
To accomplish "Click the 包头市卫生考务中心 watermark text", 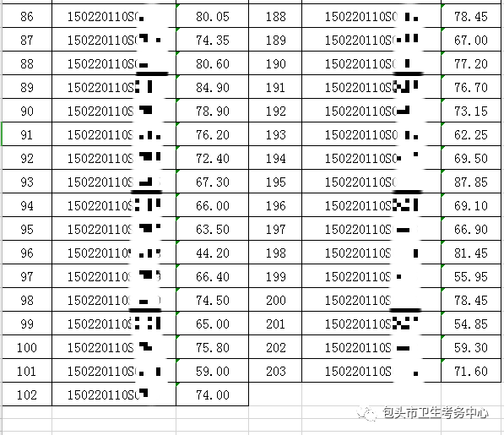I will 436,412.
